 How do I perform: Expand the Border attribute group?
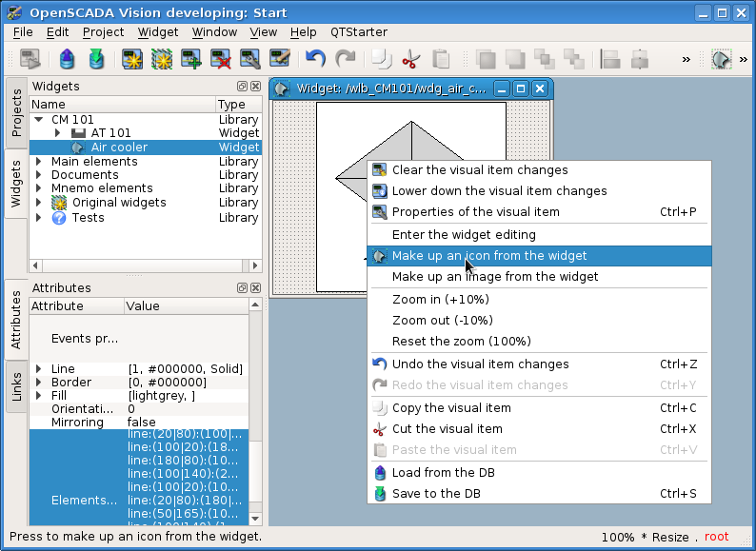39,383
